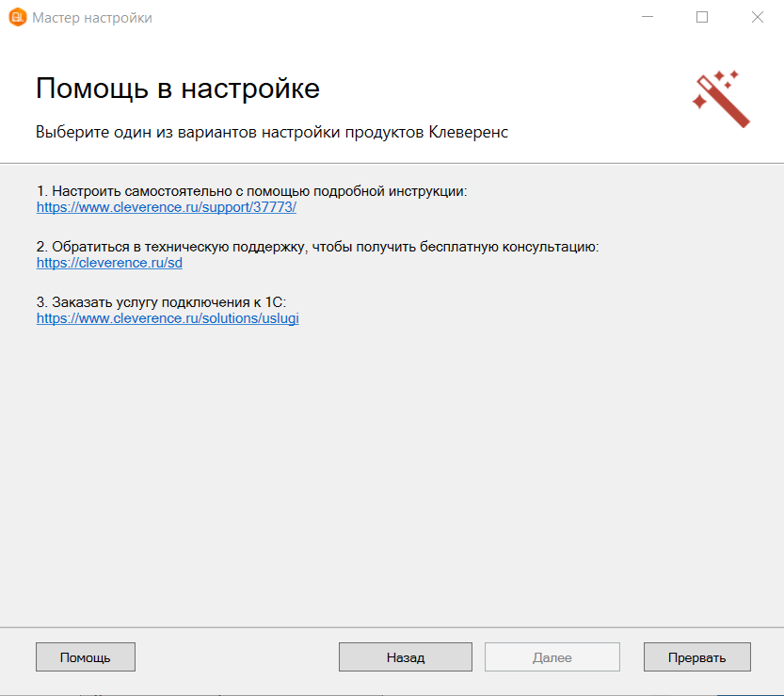Screen dimensions: 784x696
Task: Click the Обратиться в техническую поддержку text
Action: click(x=317, y=247)
